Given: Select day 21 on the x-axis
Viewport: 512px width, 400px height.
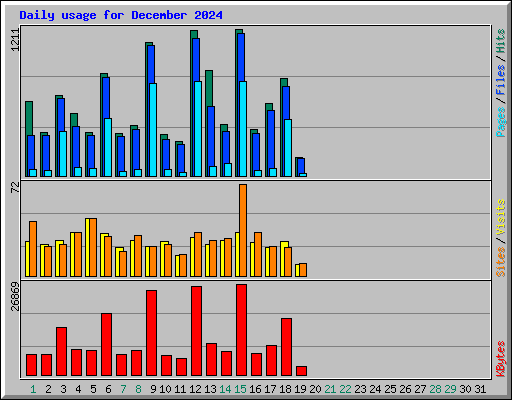Looking at the screenshot, I should 330,389.
